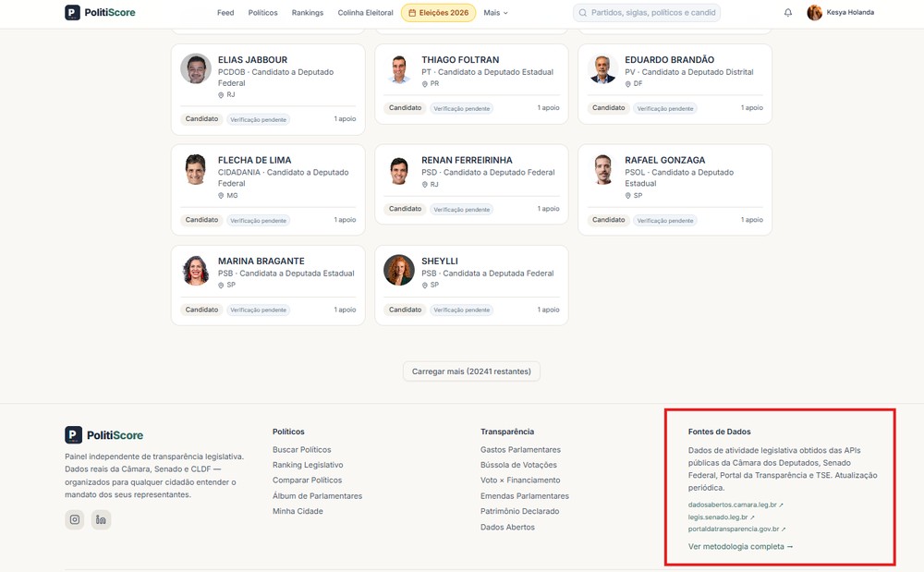Open the LinkedIn icon in the footer
This screenshot has width=924, height=572.
[101, 519]
